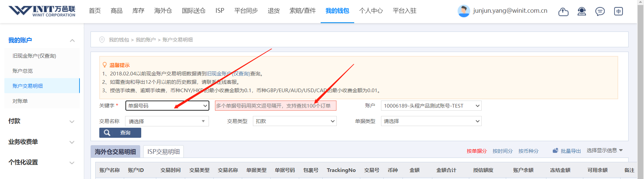Open 账户交易明细 in sidebar
Screen dimensions: 644x179
42,86
